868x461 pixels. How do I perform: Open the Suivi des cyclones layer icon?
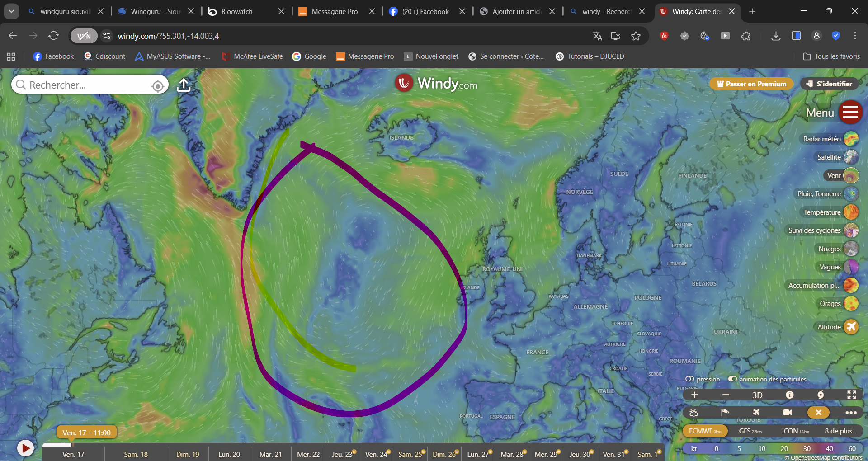click(851, 230)
